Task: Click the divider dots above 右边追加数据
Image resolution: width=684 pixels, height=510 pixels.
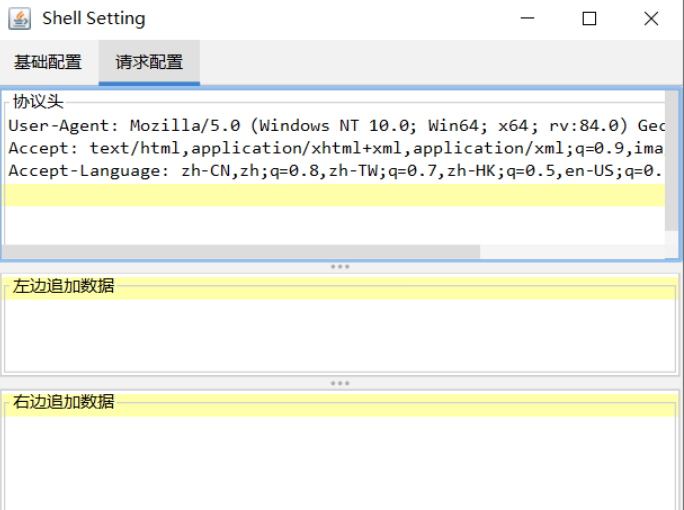Action: (x=340, y=383)
